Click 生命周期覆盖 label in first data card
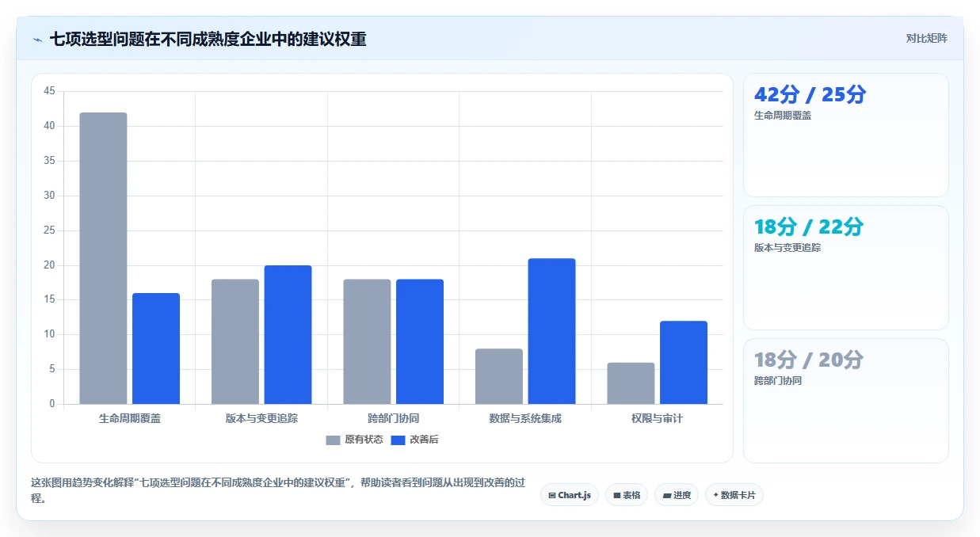 pos(783,116)
